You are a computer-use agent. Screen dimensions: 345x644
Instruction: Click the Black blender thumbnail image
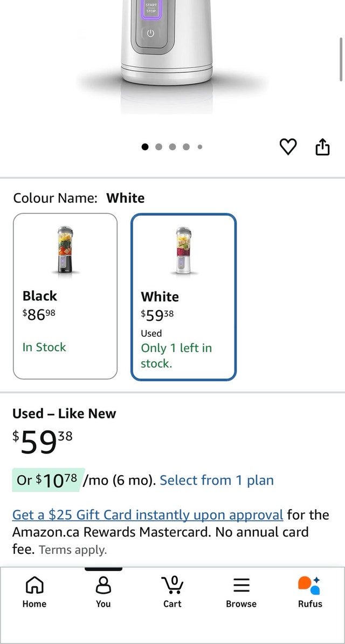click(x=65, y=249)
